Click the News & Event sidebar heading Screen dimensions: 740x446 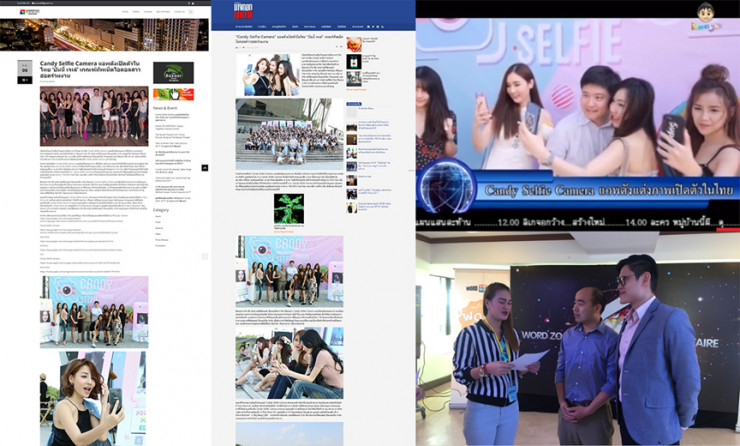coord(165,108)
